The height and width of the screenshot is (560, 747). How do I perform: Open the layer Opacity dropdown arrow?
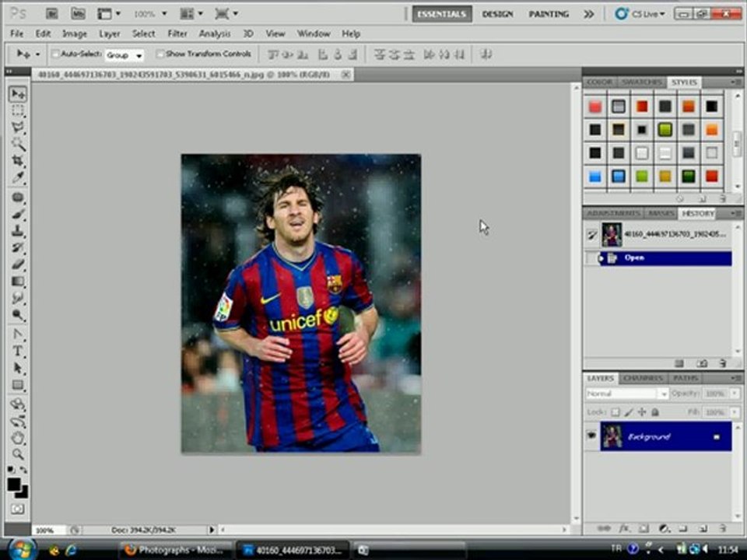pyautogui.click(x=734, y=394)
